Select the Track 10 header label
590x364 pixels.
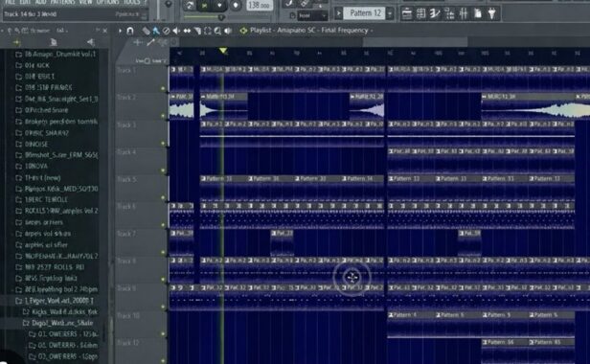128,316
